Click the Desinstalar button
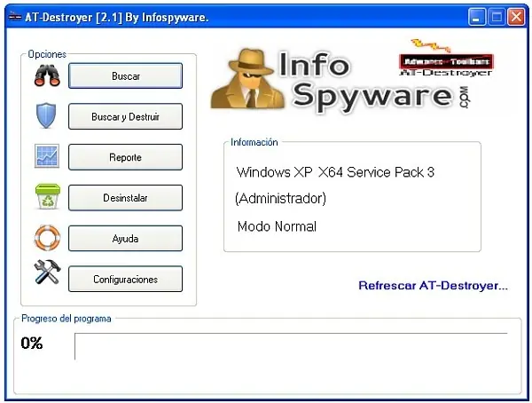Viewport: 532px width, 403px height. [125, 198]
